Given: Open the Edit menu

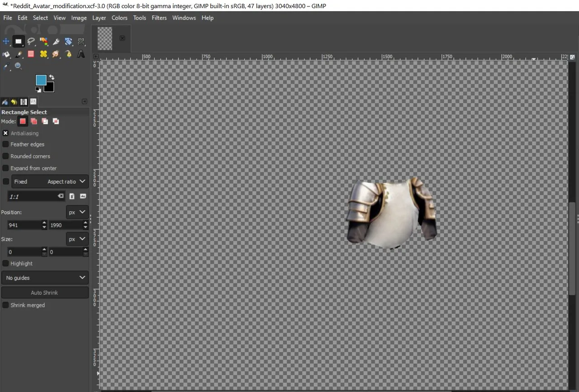Looking at the screenshot, I should pyautogui.click(x=23, y=18).
